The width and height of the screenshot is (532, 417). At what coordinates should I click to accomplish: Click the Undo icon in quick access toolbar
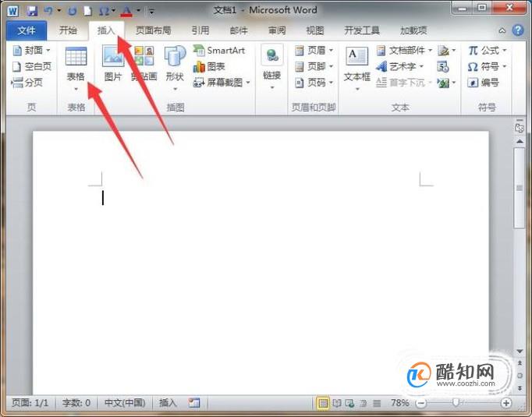pyautogui.click(x=48, y=11)
